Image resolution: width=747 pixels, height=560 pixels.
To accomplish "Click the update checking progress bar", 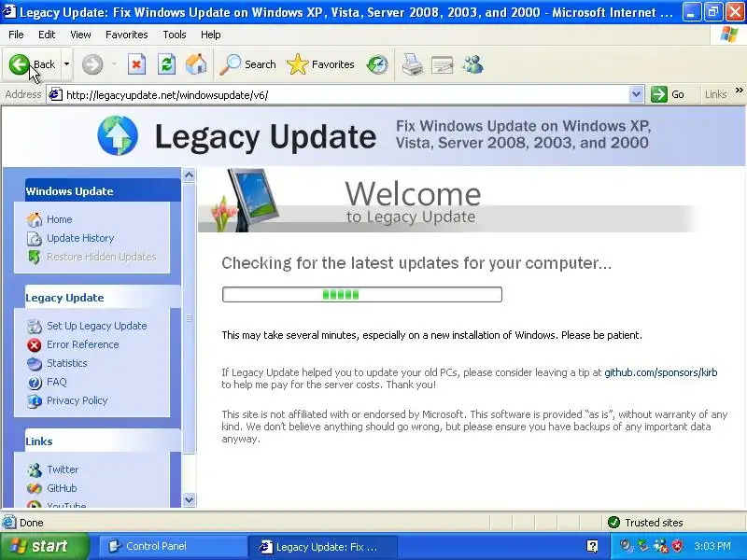I will click(362, 294).
